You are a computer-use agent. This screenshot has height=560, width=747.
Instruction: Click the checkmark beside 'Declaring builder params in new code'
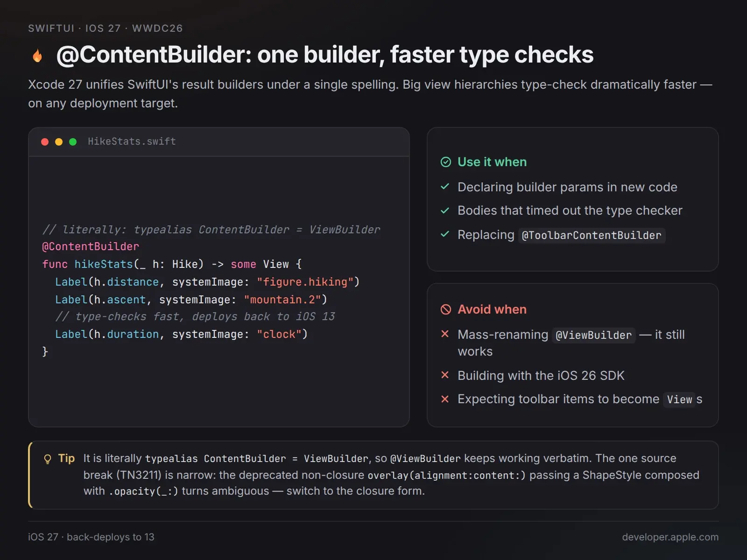[x=445, y=187]
